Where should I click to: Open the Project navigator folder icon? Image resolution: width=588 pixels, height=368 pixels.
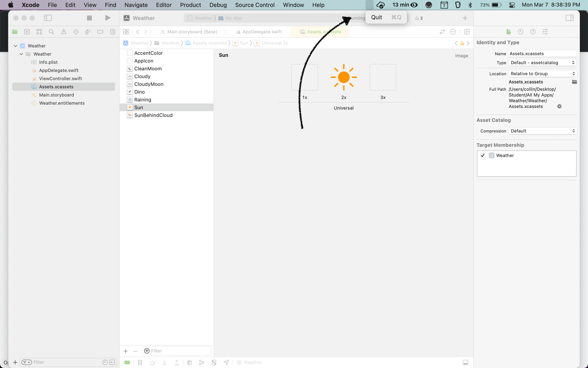point(14,32)
